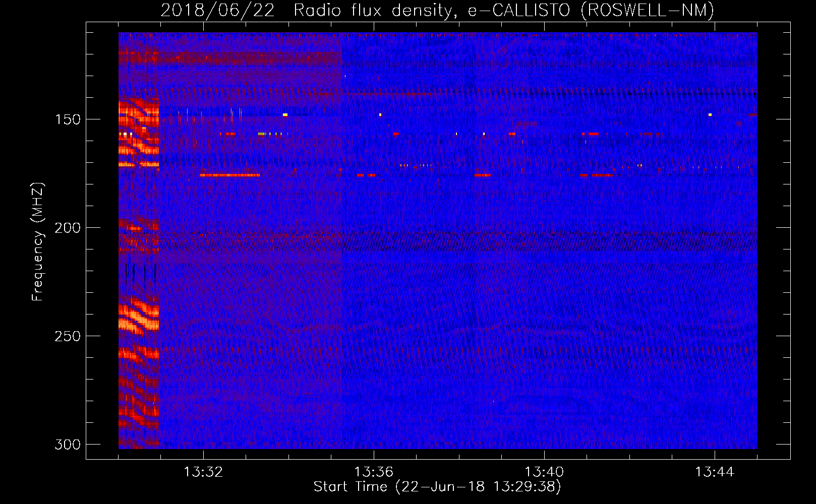Click the 150 frequency axis label

68,119
